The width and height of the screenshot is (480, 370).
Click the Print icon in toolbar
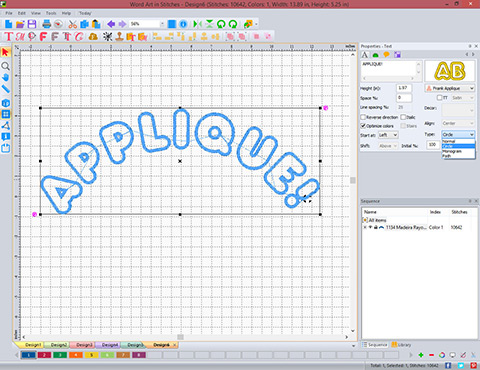pos(46,24)
